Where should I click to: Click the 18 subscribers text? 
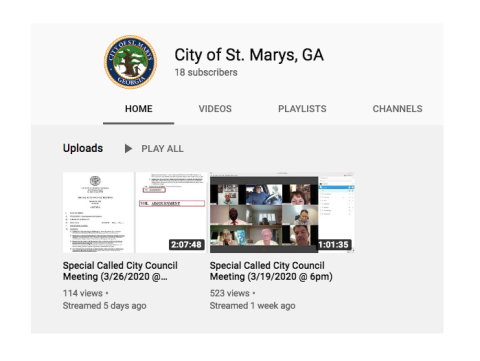(x=206, y=72)
